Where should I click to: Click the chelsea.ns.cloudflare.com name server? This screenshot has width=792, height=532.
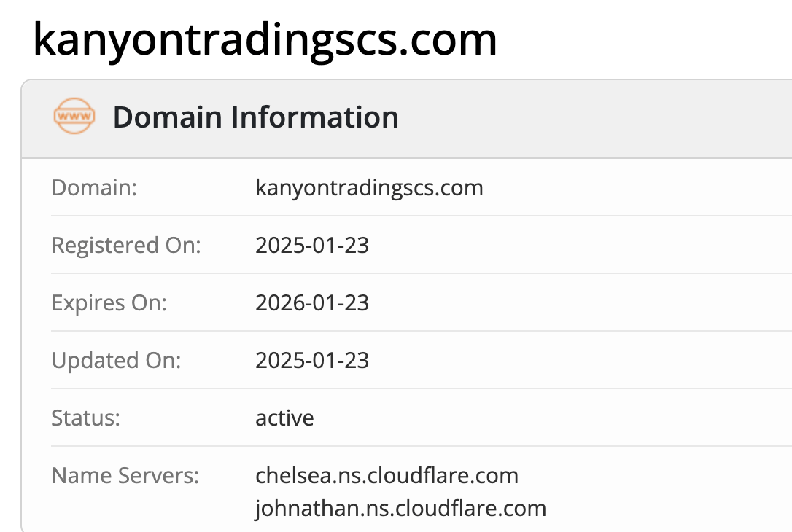387,476
